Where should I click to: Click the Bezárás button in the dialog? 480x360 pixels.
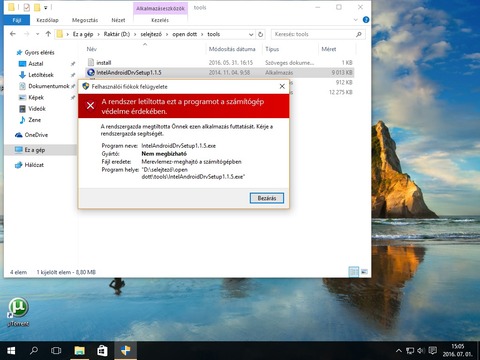click(267, 198)
